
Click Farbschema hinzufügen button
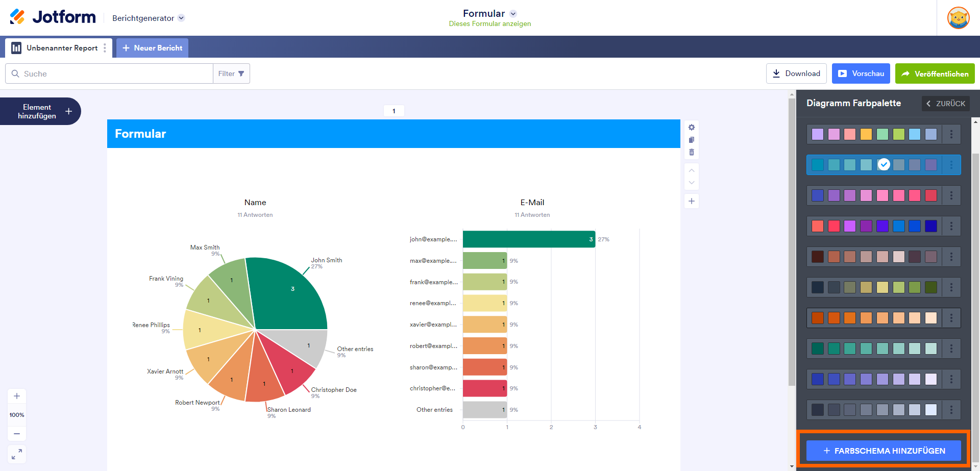tap(884, 451)
